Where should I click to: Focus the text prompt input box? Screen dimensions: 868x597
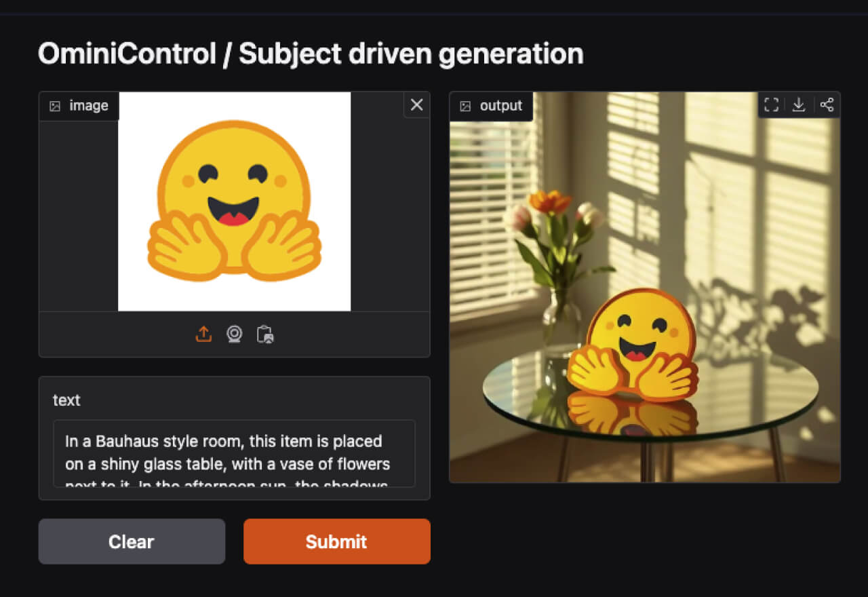tap(234, 453)
